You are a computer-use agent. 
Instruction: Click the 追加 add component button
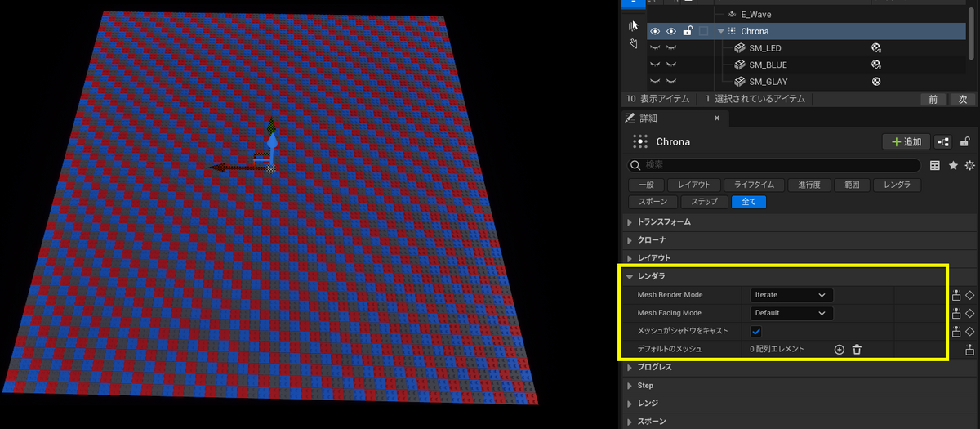[906, 141]
